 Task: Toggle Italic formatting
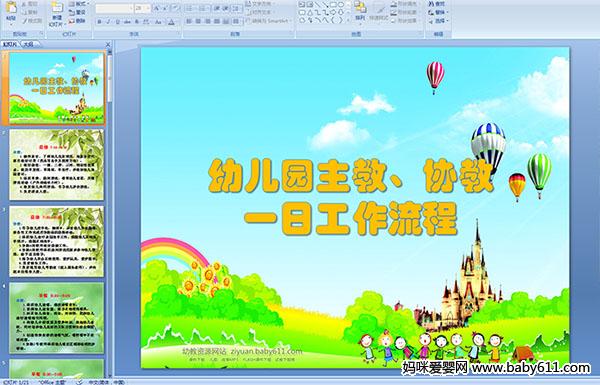(x=108, y=22)
